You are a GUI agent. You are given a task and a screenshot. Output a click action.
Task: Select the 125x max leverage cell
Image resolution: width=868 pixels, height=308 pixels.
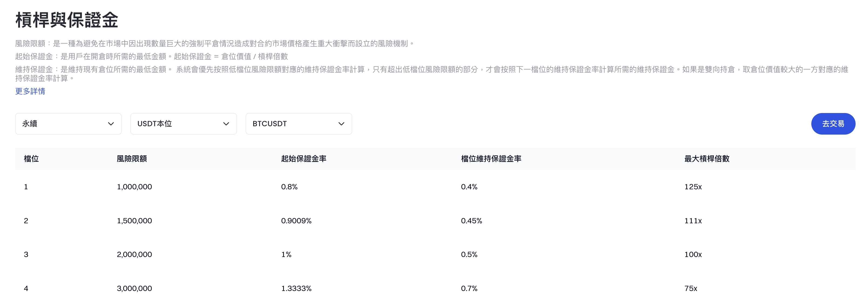coord(693,187)
